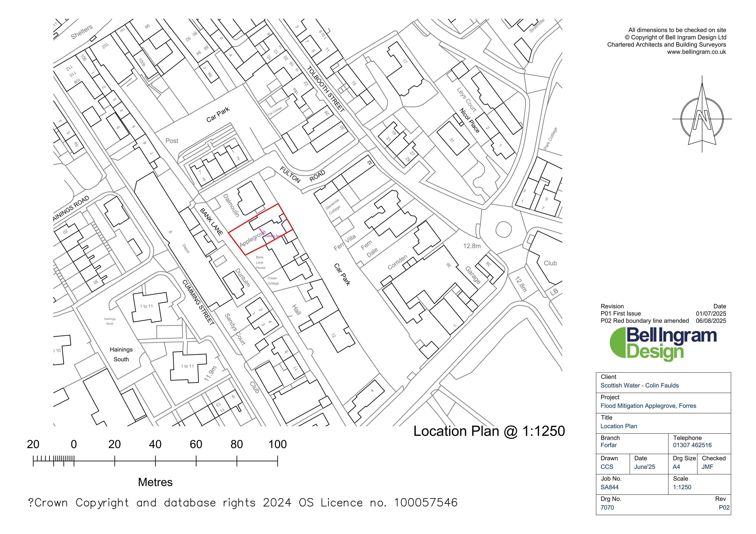Click the 'Forfar' branch value

(x=609, y=445)
